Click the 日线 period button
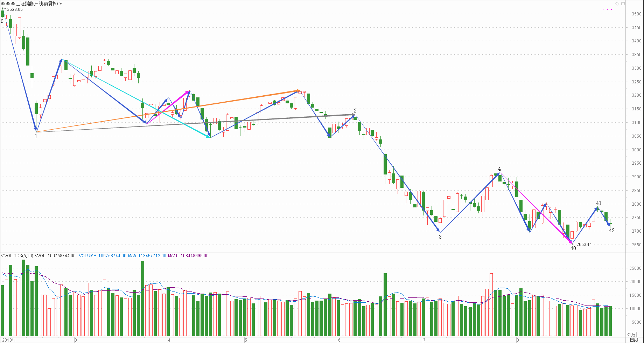This screenshot has height=343, width=644. coord(634,340)
